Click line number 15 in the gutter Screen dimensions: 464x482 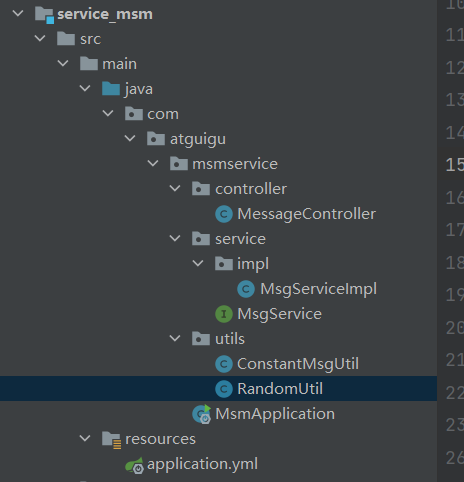[455, 165]
